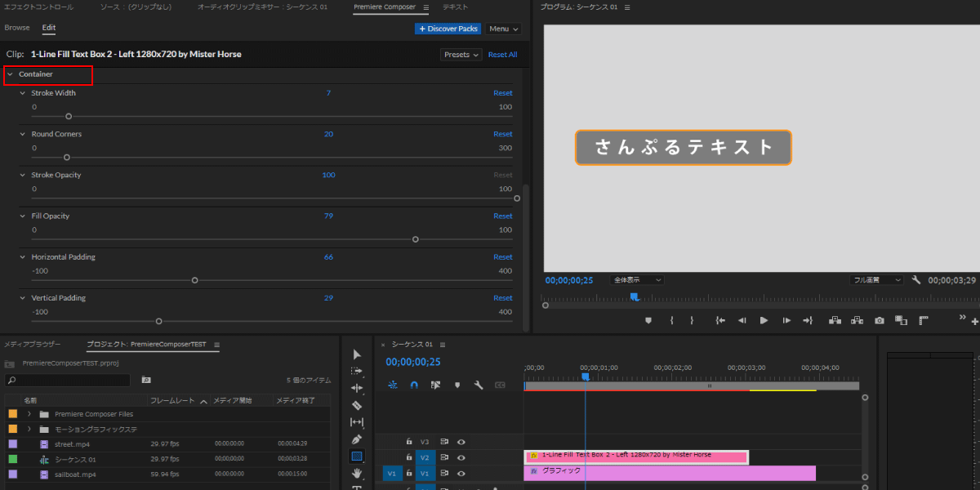Open the エフェクトコントロール panel tab
Image resolution: width=980 pixels, height=490 pixels.
(x=38, y=7)
